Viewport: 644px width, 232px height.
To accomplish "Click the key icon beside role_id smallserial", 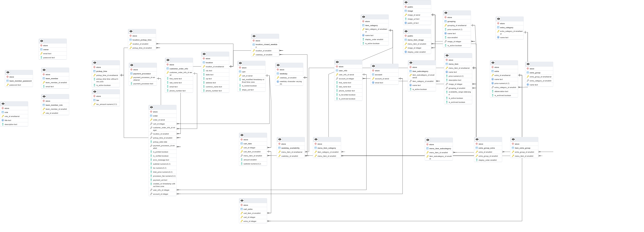I will [x=3, y=116].
